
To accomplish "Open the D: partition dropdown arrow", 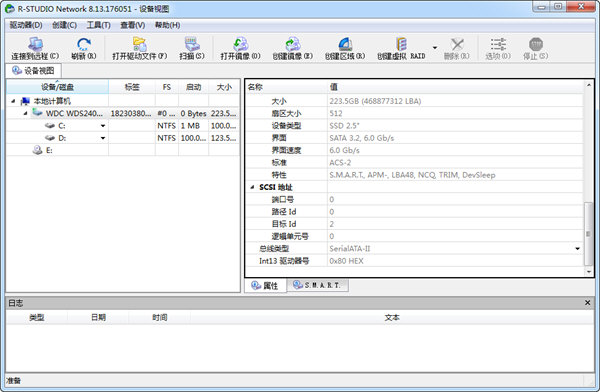I will [x=103, y=138].
